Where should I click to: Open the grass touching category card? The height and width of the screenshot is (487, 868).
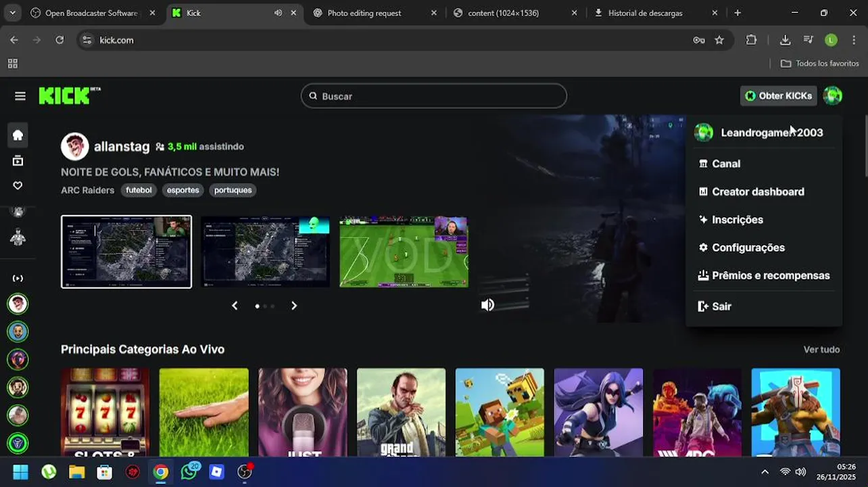coord(204,412)
